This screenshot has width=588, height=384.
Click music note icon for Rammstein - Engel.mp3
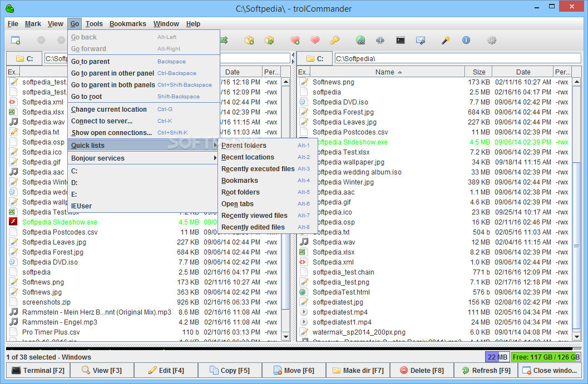(13, 322)
